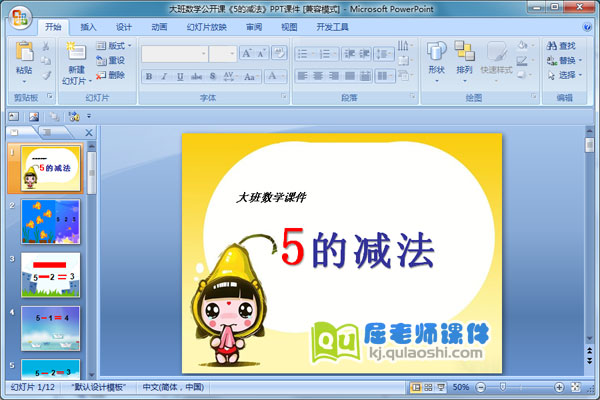Open the Office button menu
Image resolution: width=600 pixels, height=400 pixels.
point(20,17)
